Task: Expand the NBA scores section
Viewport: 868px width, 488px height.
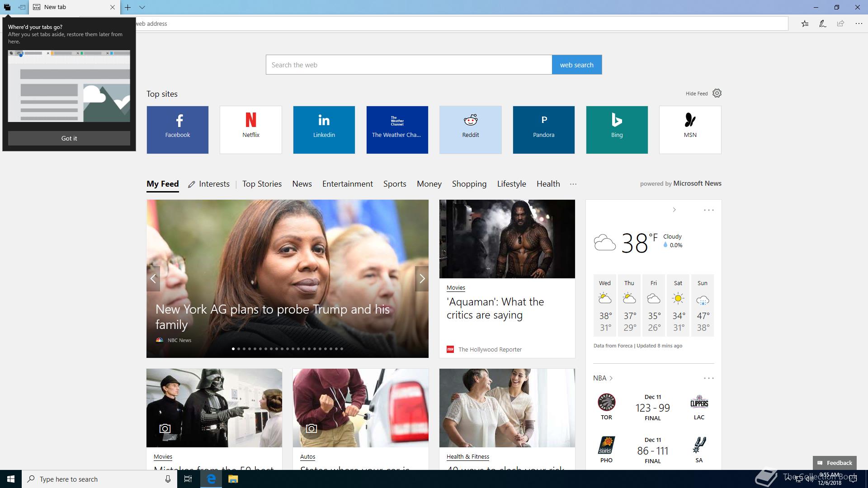Action: pyautogui.click(x=603, y=378)
